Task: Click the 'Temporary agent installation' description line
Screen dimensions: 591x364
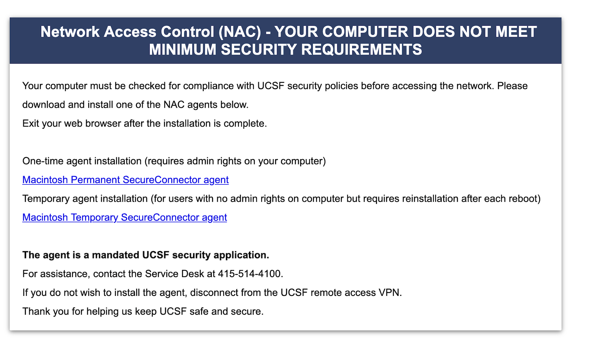Action: click(86, 199)
